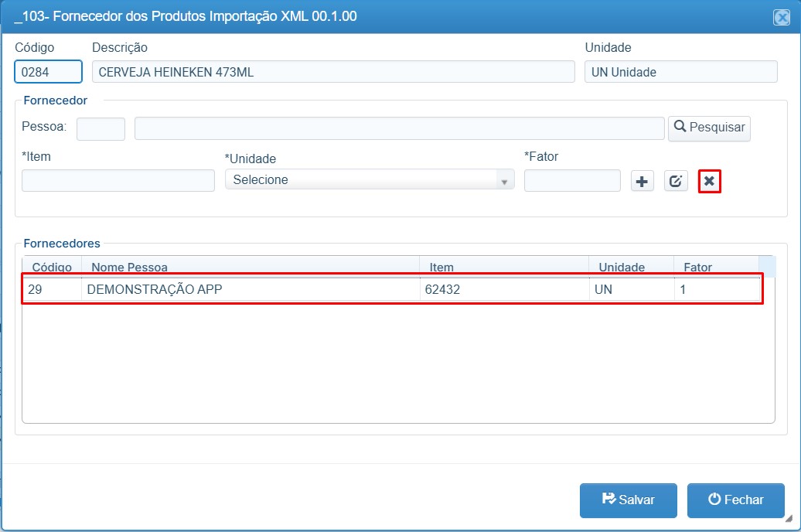Click the Fator cell value 1 in the table
This screenshot has height=532, width=801.
point(717,289)
